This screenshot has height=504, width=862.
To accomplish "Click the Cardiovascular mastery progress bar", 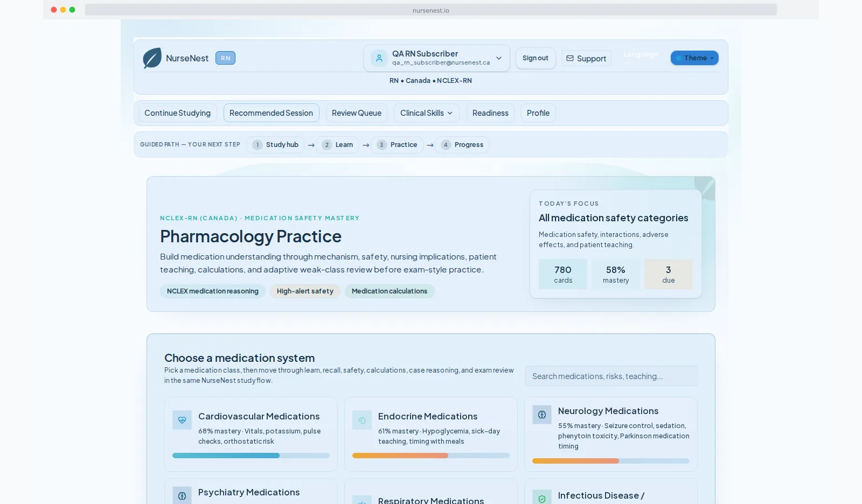I will [x=251, y=456].
